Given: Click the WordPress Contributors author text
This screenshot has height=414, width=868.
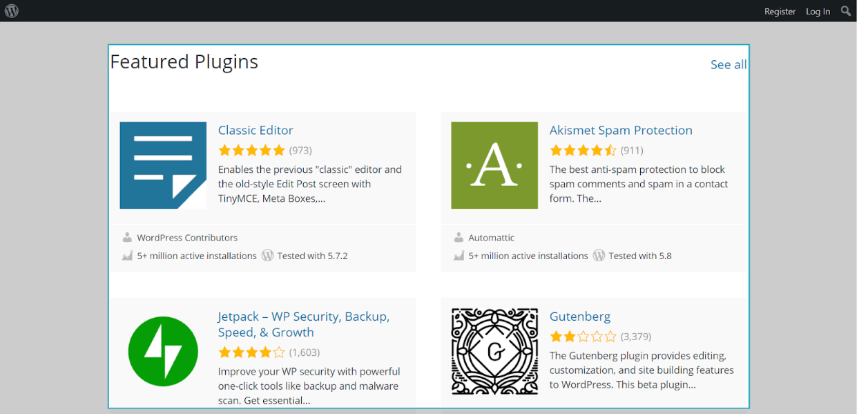Looking at the screenshot, I should coord(187,237).
